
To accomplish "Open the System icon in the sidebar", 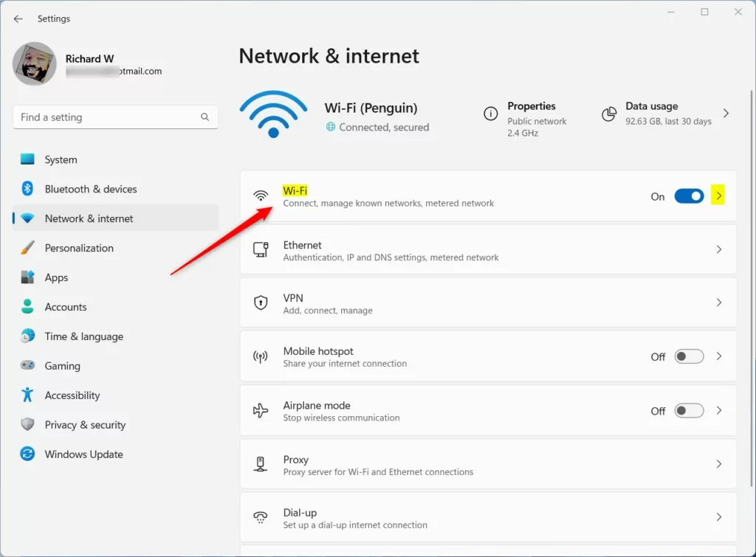I will point(27,159).
